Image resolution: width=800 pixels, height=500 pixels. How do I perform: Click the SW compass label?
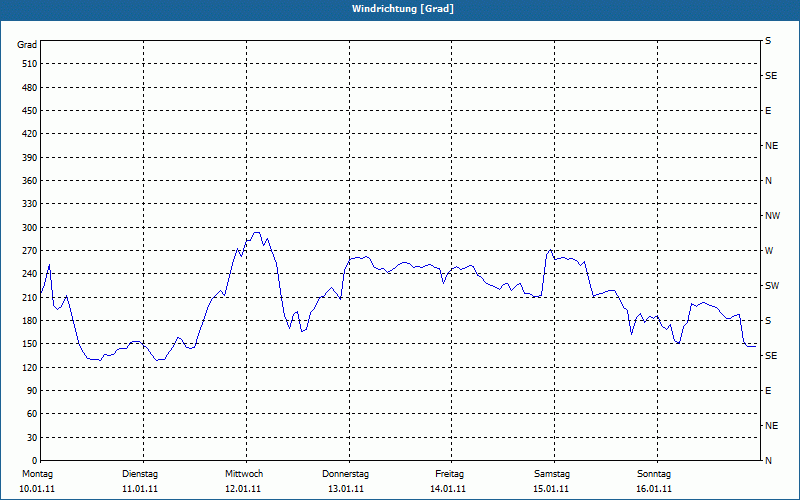coord(772,286)
